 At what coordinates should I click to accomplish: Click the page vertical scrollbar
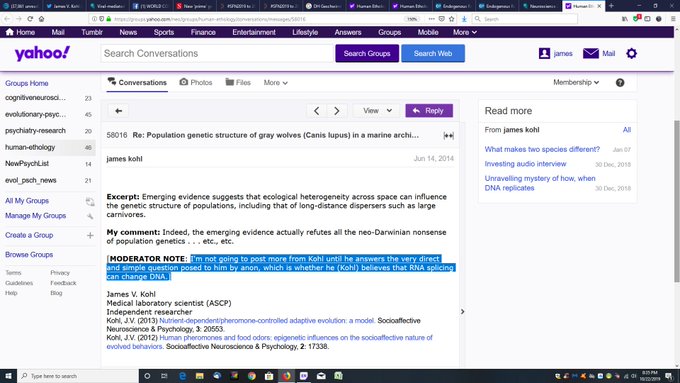pos(677,201)
